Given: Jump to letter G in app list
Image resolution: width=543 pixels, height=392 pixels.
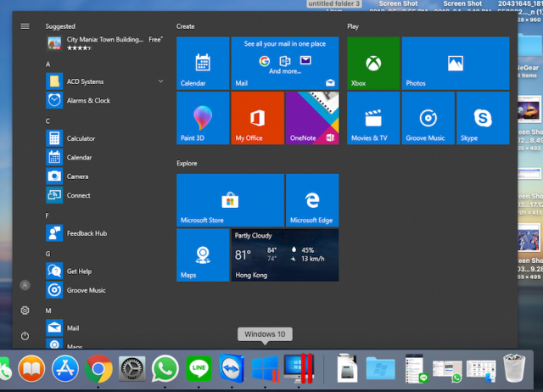Looking at the screenshot, I should point(48,254).
